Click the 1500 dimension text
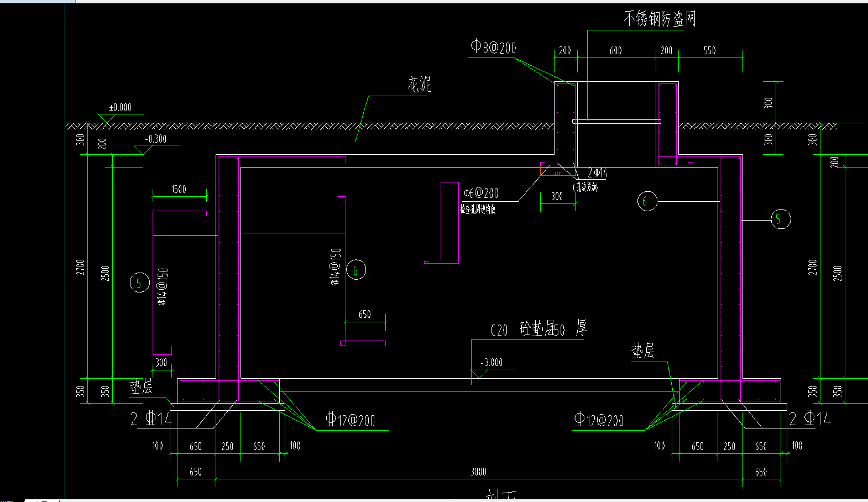Image resolution: width=868 pixels, height=502 pixels. pos(179,189)
